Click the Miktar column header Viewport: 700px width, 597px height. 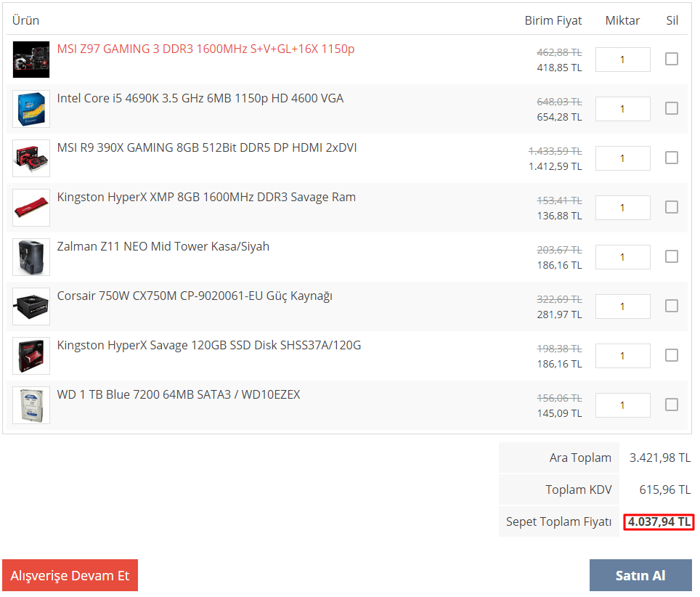click(622, 20)
